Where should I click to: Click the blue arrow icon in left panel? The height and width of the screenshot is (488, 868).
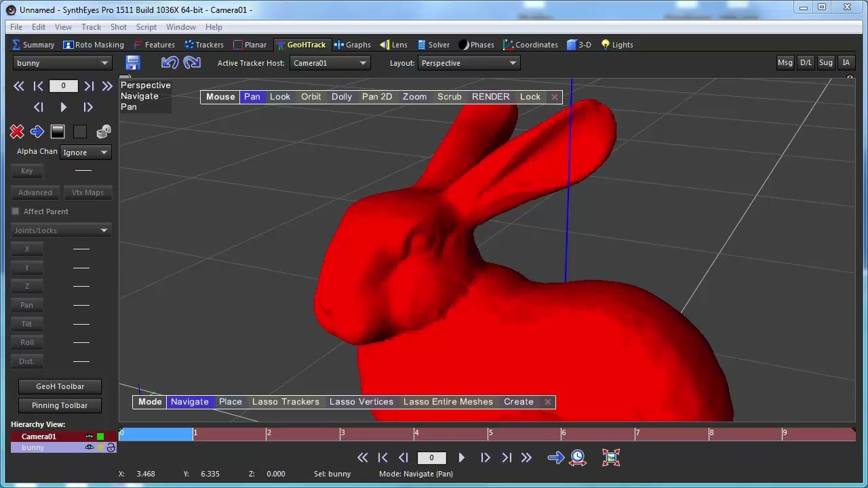37,131
